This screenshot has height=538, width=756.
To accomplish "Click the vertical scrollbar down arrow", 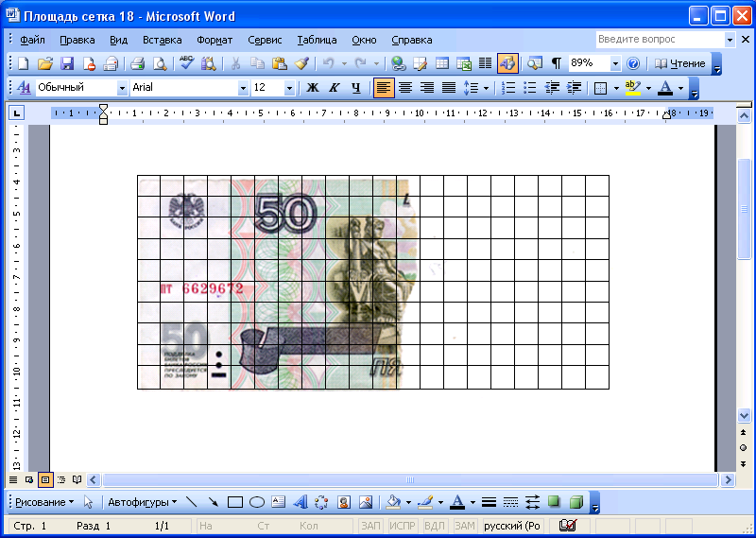I will coord(744,415).
